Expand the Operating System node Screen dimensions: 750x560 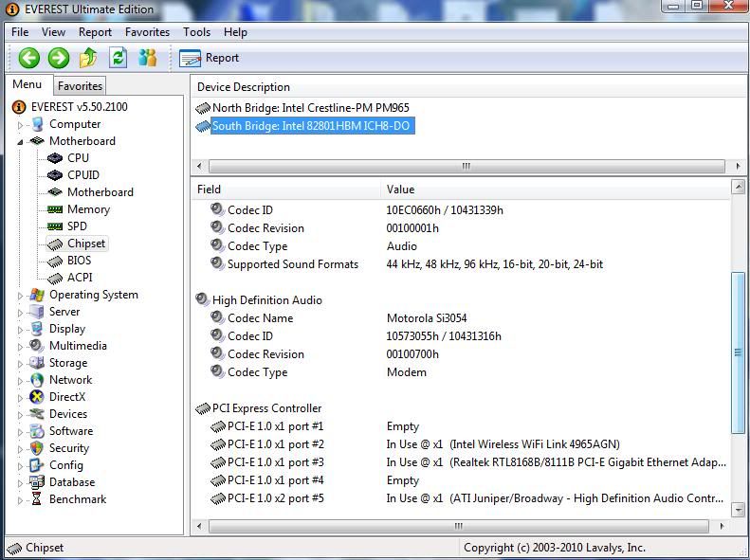[20, 296]
